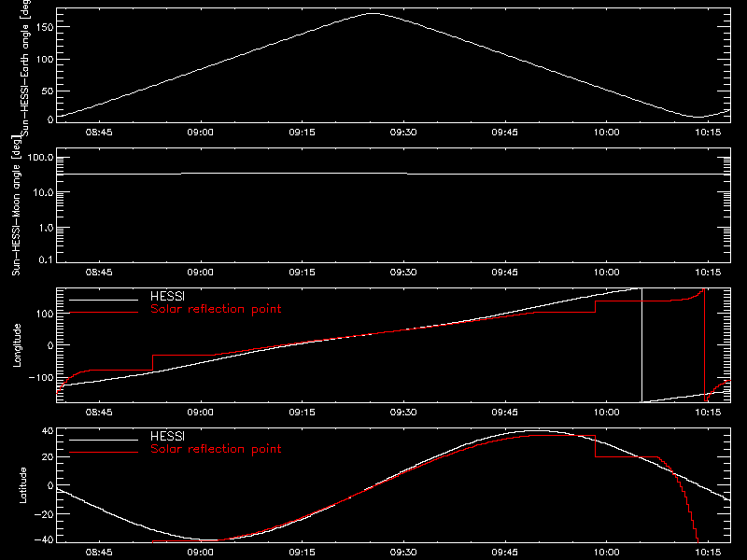
Task: Click 09:00 time label under Moon angle plot
Action: pos(200,273)
